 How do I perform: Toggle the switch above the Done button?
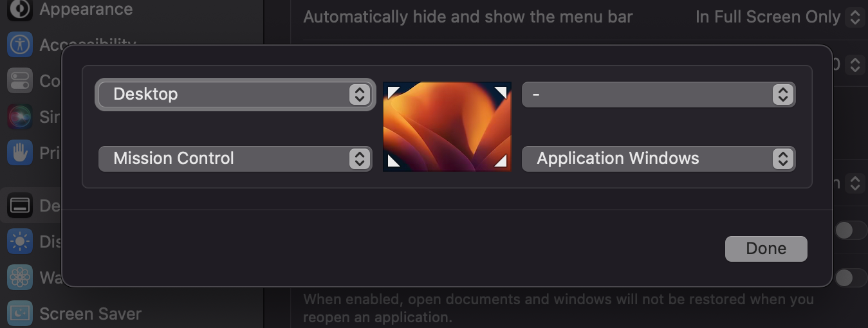[x=850, y=230]
